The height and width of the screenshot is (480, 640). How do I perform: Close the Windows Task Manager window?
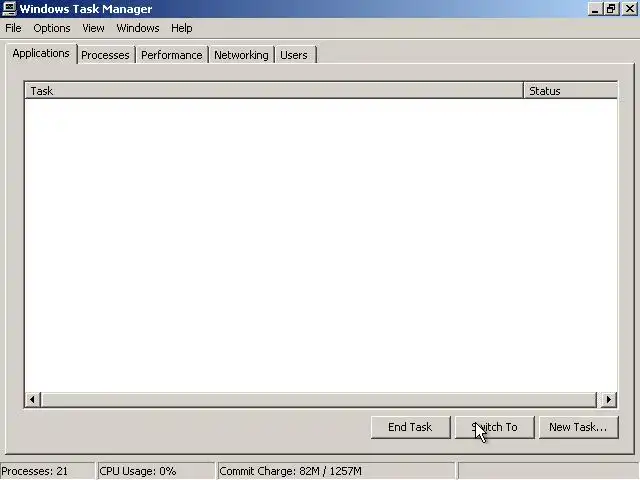click(630, 9)
